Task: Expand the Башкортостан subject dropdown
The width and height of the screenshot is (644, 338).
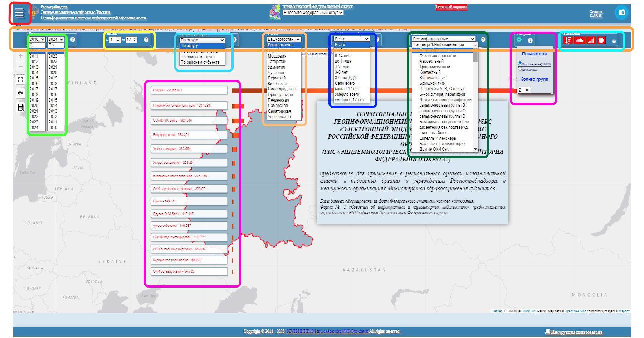Action: coord(284,39)
